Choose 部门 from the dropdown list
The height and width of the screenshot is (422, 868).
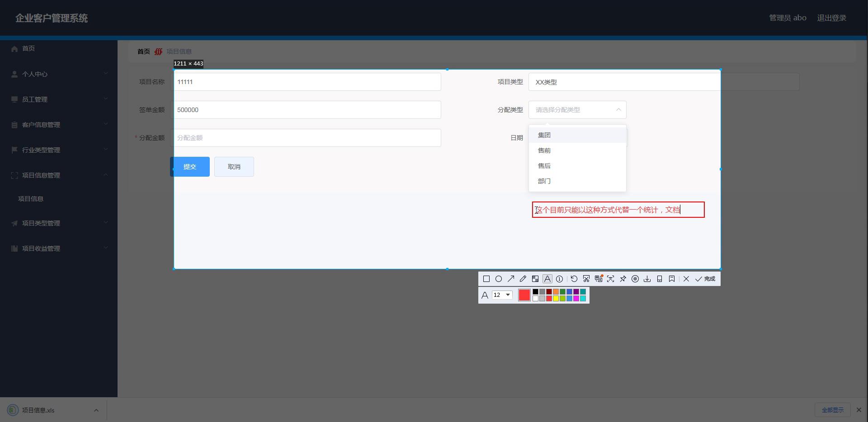pos(544,181)
